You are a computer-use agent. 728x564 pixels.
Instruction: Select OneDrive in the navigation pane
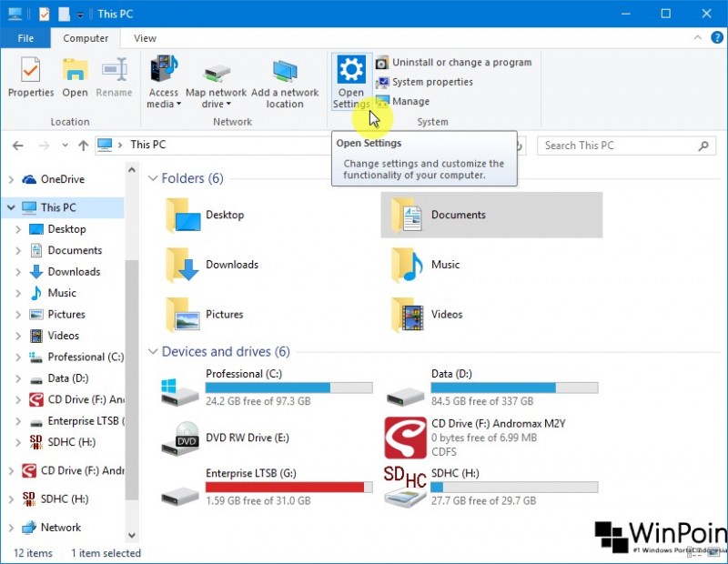pos(62,179)
